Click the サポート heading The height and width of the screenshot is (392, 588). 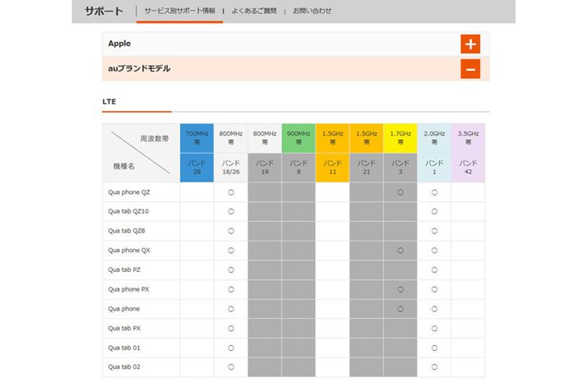click(104, 11)
